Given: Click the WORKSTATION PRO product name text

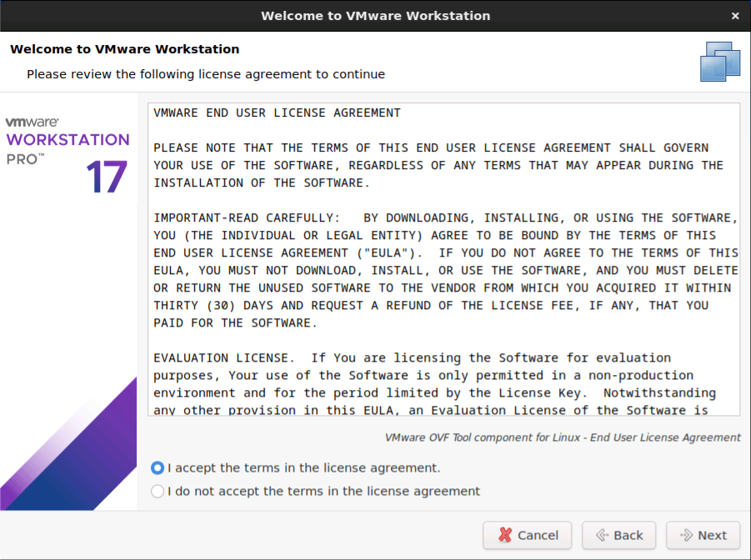Looking at the screenshot, I should click(x=68, y=140).
